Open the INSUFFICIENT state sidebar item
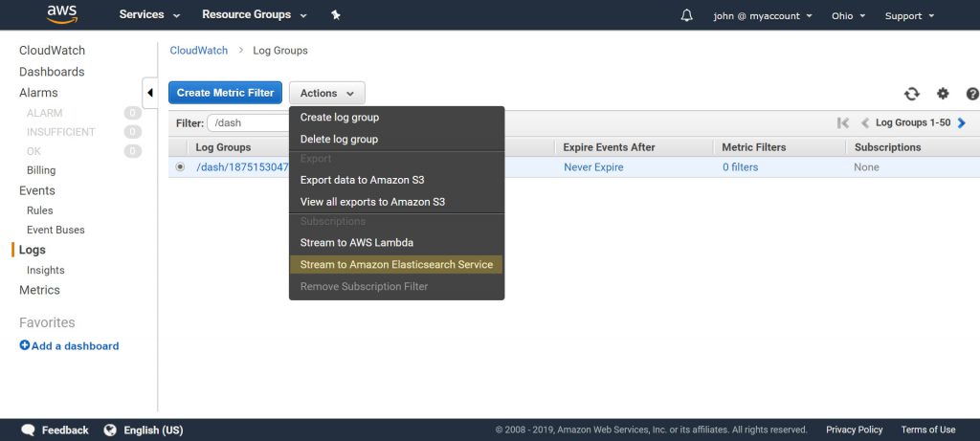 tap(60, 132)
